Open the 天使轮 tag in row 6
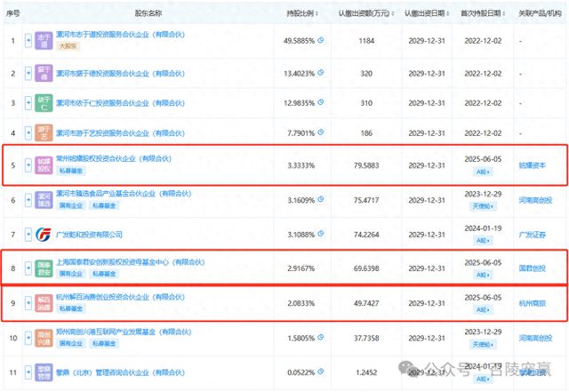569x392 pixels. (483, 206)
